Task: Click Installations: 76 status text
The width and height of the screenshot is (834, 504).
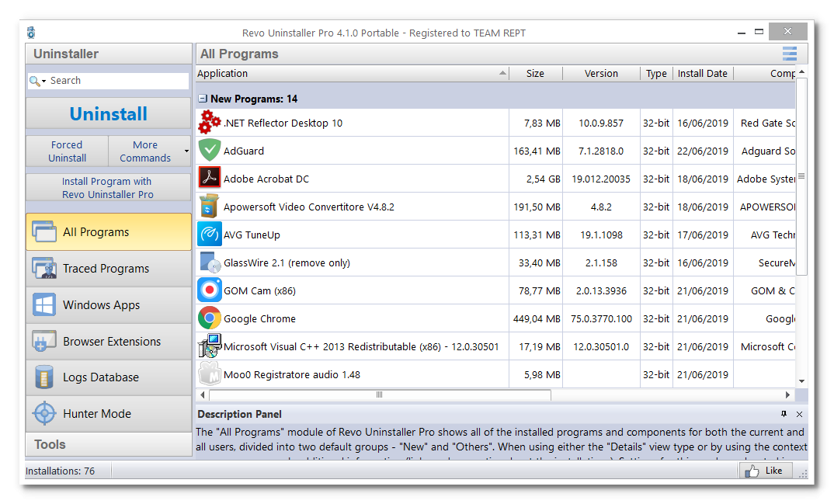Action: 60,471
